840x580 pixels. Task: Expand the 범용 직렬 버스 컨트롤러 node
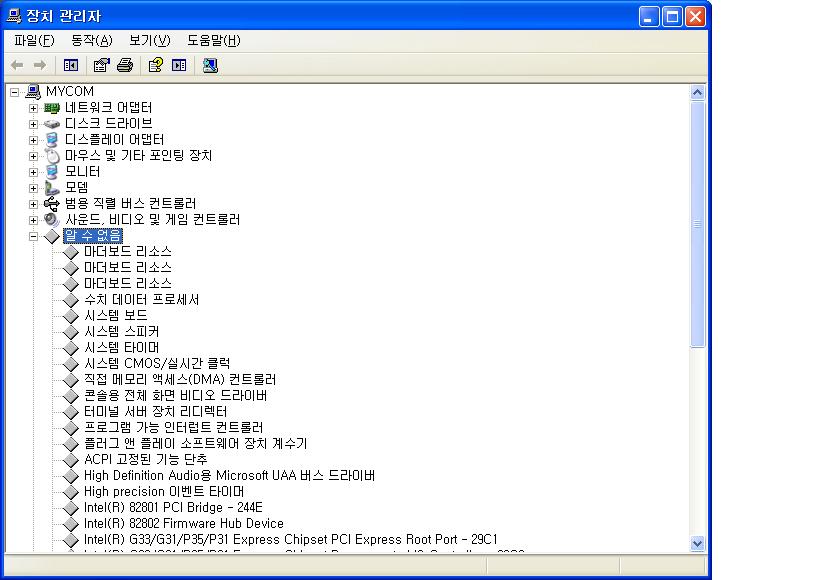(x=33, y=204)
